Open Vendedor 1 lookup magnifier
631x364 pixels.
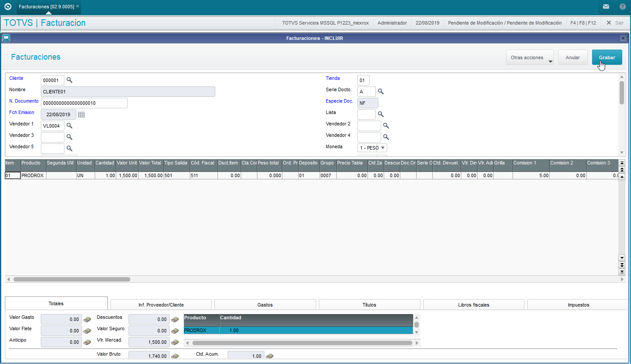pos(69,126)
